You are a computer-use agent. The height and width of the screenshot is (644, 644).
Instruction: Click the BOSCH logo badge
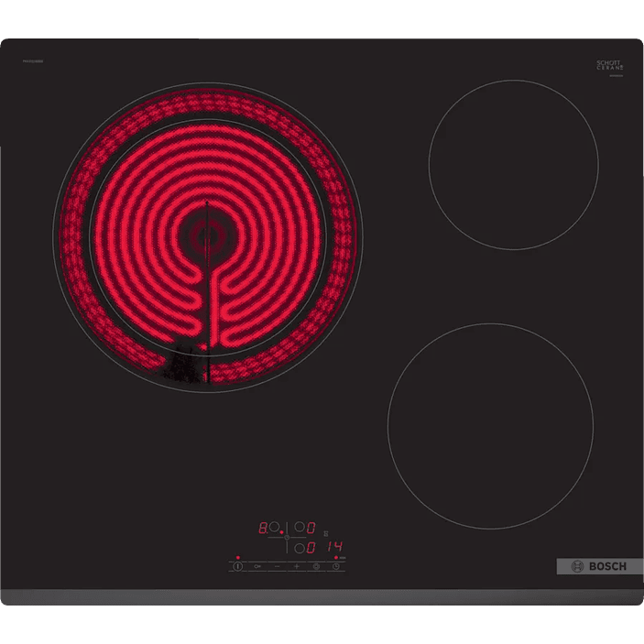pos(592,566)
